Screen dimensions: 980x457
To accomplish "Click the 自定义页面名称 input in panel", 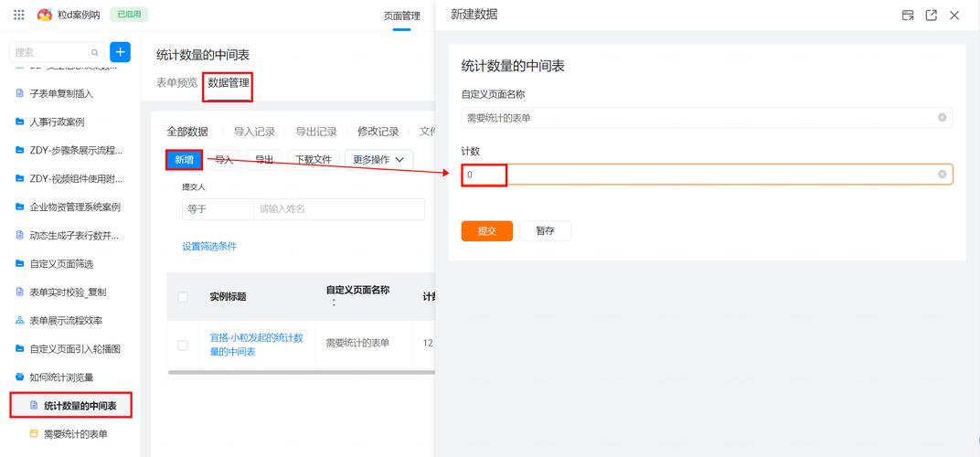I will click(707, 118).
